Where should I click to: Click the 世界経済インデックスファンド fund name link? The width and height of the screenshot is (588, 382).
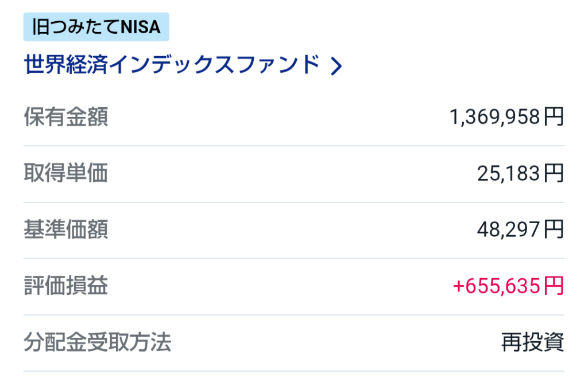pos(172,65)
